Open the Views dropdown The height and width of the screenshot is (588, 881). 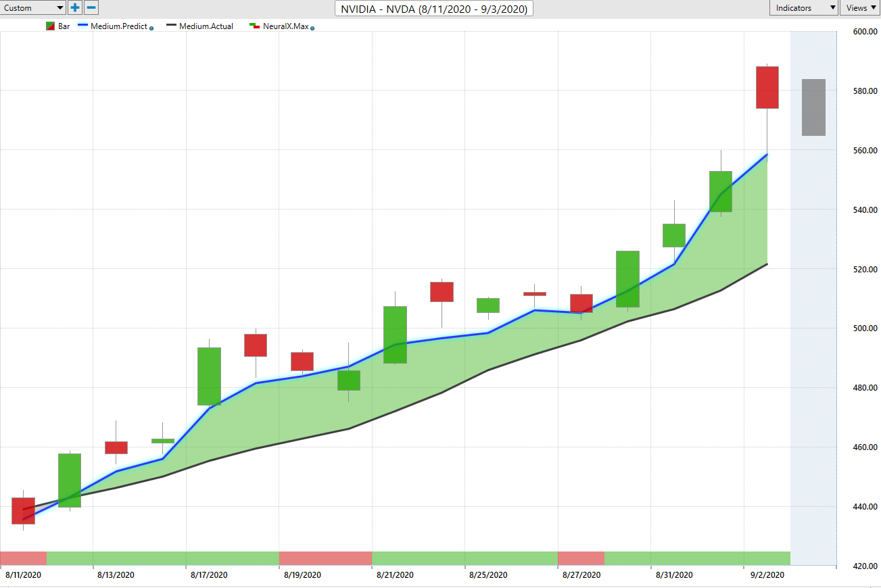pyautogui.click(x=861, y=8)
